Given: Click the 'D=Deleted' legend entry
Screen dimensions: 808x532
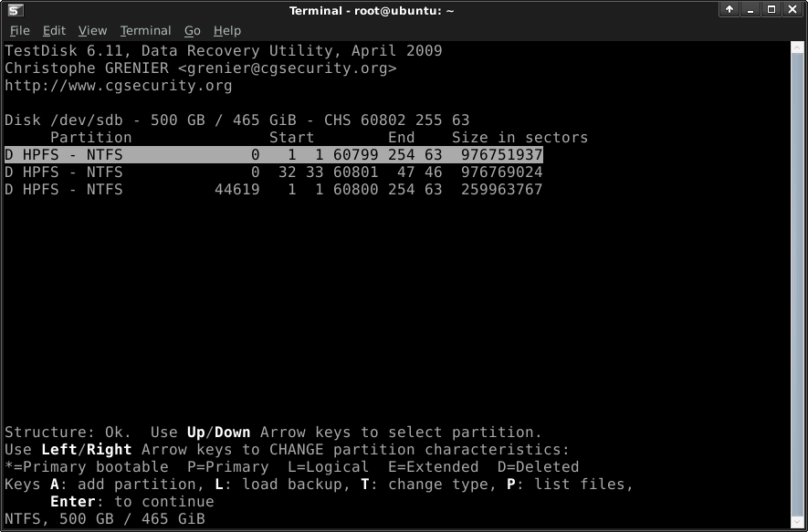Looking at the screenshot, I should tap(539, 467).
